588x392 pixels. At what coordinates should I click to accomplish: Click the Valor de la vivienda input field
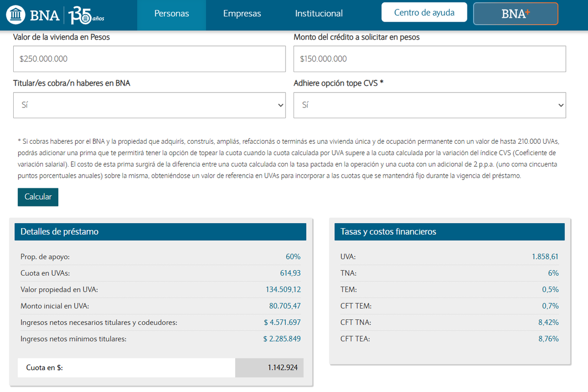149,59
